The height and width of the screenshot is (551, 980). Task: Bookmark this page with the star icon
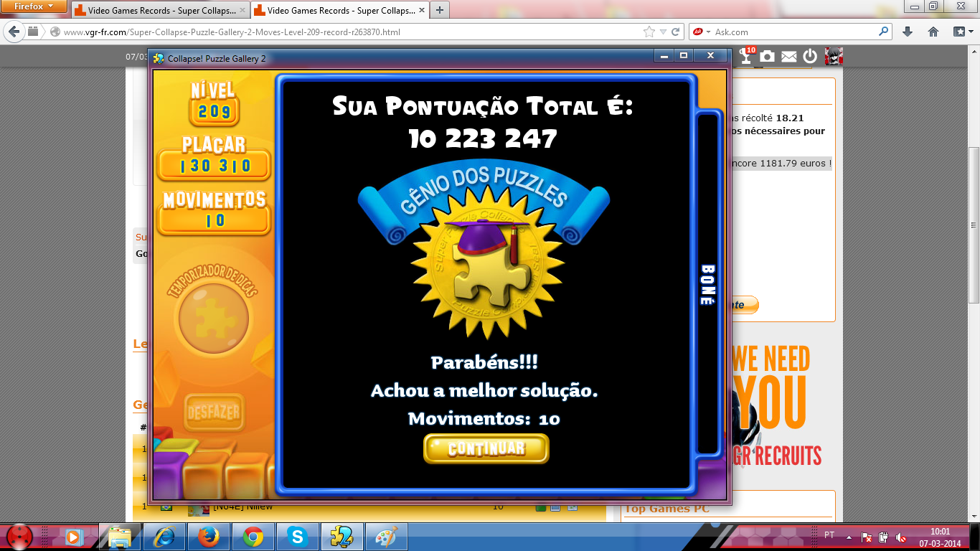(649, 32)
